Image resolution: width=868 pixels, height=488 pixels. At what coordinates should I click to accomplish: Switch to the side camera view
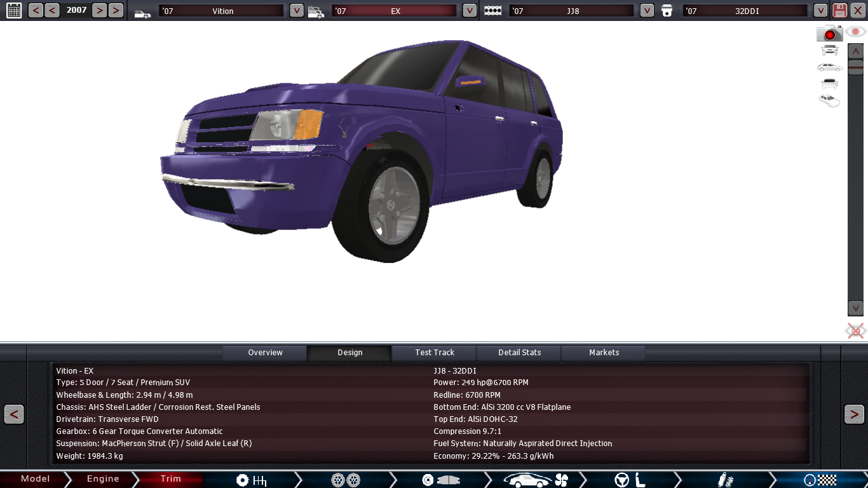tap(829, 67)
